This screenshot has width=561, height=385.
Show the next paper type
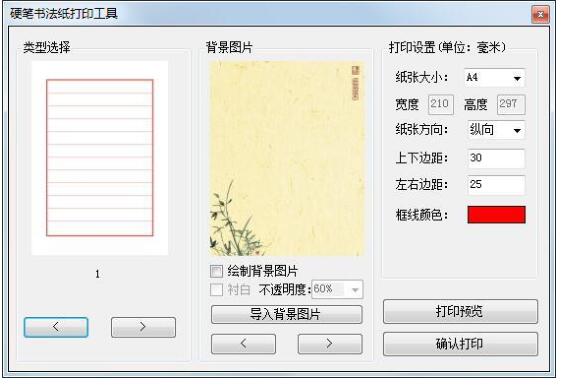[x=143, y=327]
